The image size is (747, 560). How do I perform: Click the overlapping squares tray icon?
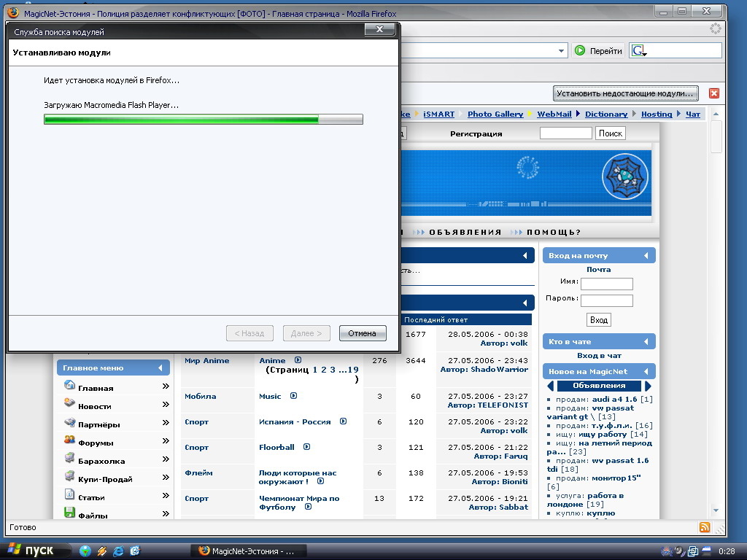point(693,551)
